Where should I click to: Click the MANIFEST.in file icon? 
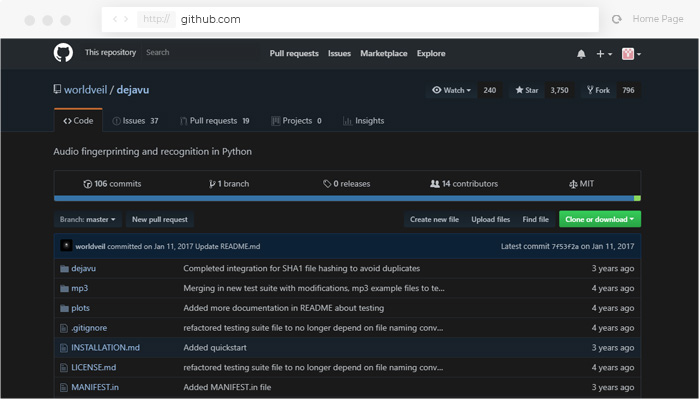click(x=64, y=388)
